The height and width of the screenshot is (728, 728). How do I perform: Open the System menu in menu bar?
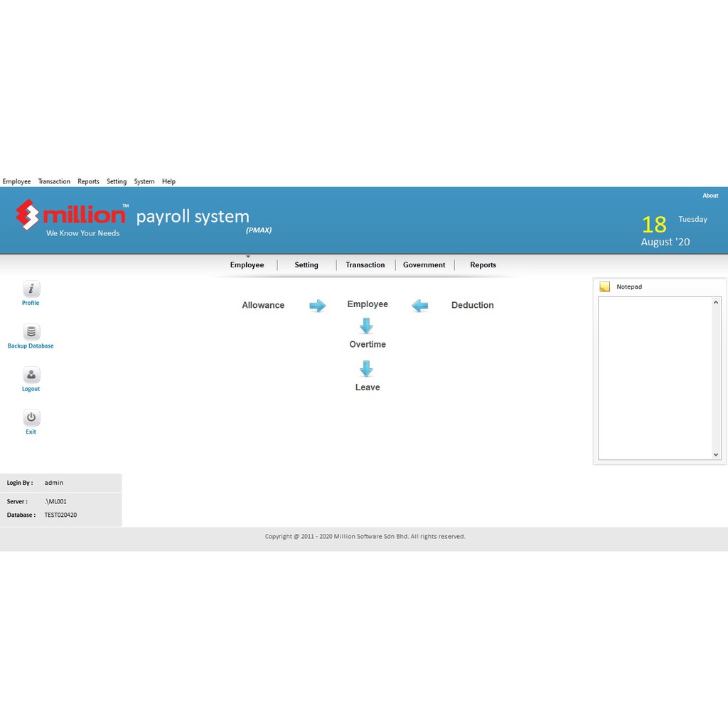[144, 181]
